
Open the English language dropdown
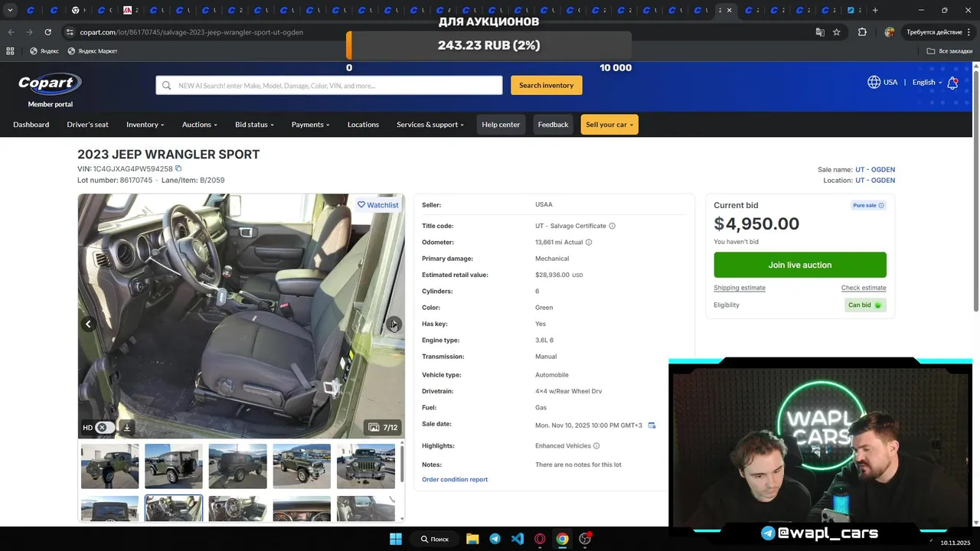click(926, 83)
